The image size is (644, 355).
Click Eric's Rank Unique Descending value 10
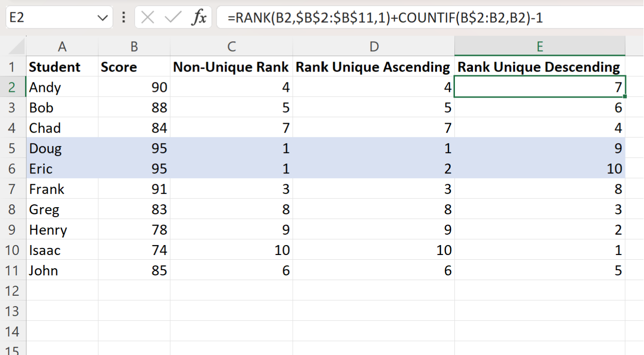pyautogui.click(x=540, y=169)
